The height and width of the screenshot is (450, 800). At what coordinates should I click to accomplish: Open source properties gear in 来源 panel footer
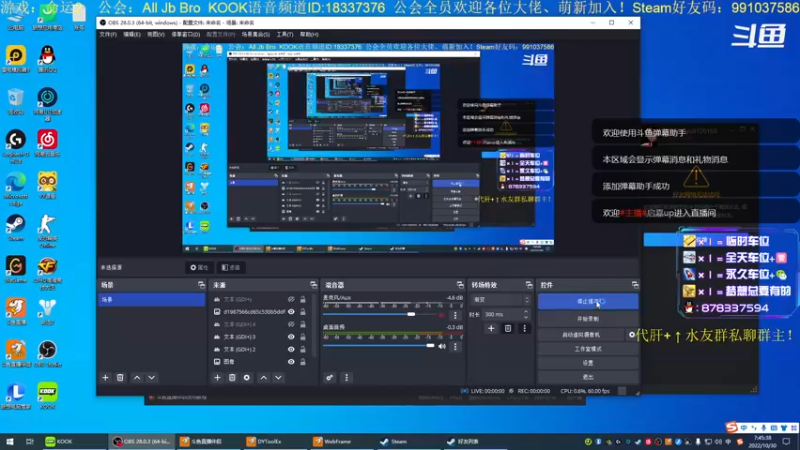(247, 378)
